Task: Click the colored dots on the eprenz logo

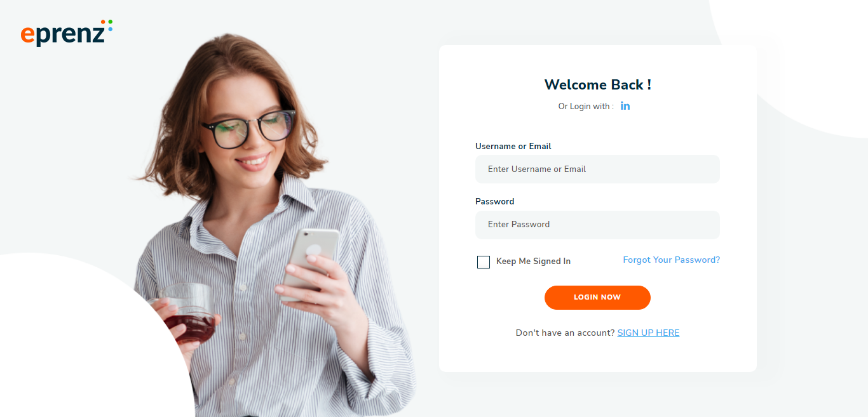Action: point(107,25)
